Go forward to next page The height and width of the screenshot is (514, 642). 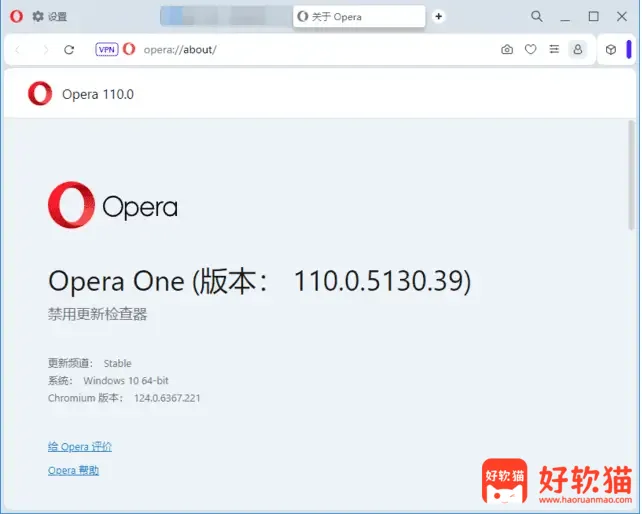45,50
